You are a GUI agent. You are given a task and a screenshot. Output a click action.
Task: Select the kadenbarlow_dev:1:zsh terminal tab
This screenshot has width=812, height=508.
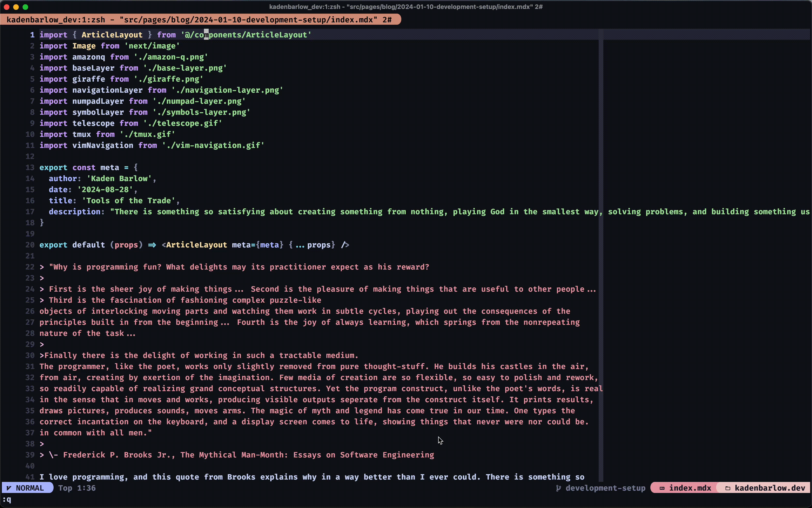click(x=200, y=20)
